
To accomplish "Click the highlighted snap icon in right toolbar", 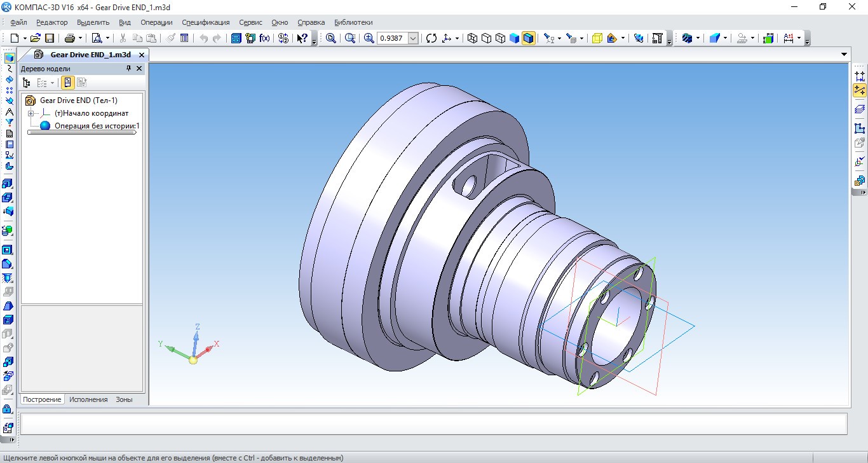I will (x=860, y=90).
